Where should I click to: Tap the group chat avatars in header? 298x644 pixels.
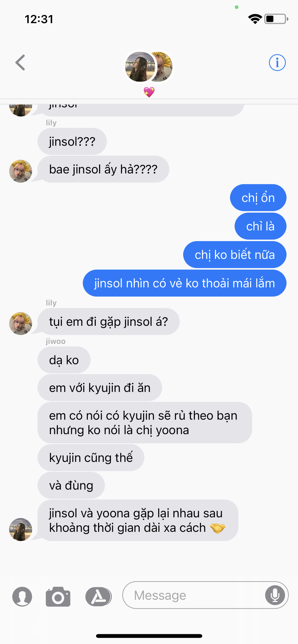point(148,66)
